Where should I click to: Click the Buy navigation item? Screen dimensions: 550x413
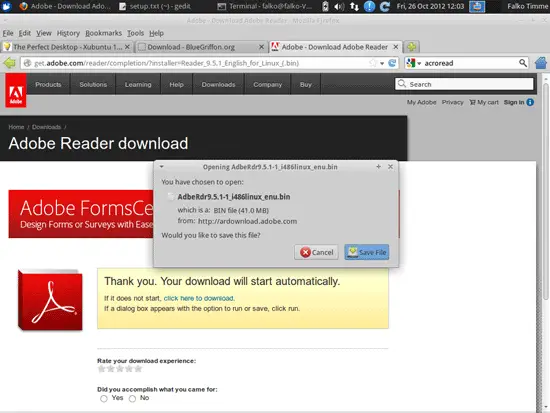[x=306, y=84]
